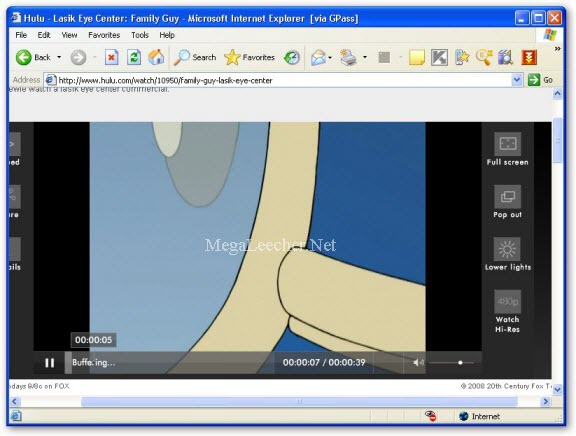The image size is (576, 436).
Task: Go to the Home page icon
Action: 156,57
